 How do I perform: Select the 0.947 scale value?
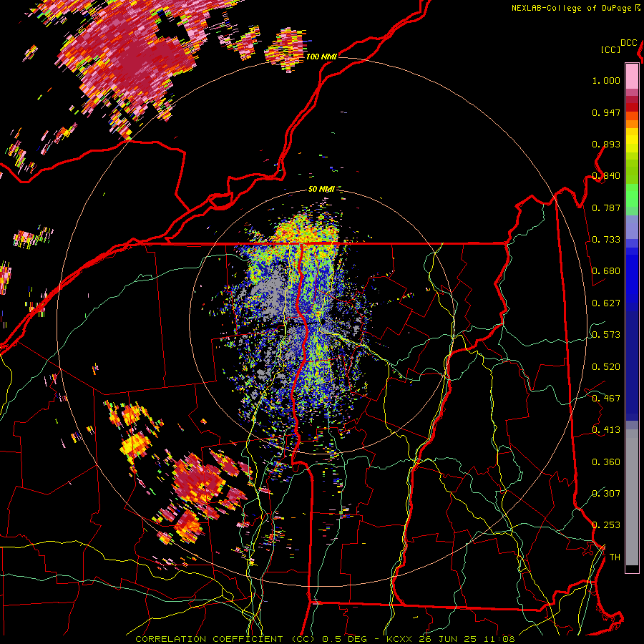click(x=606, y=112)
